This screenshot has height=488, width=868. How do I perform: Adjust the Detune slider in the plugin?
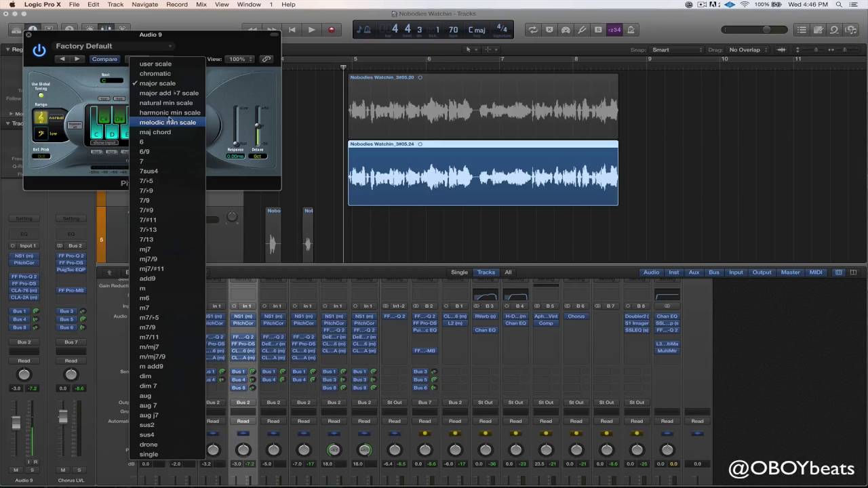258,125
